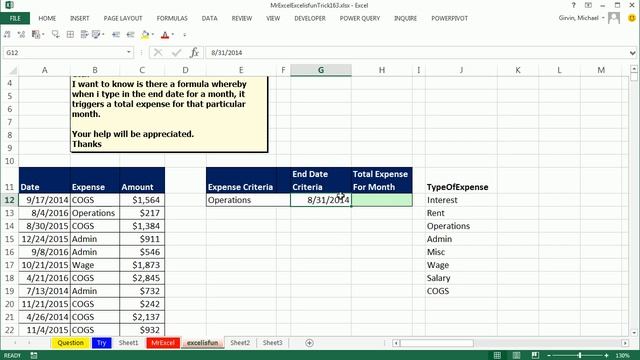Open the DATA ribbon tab
640x360 pixels.
click(209, 18)
